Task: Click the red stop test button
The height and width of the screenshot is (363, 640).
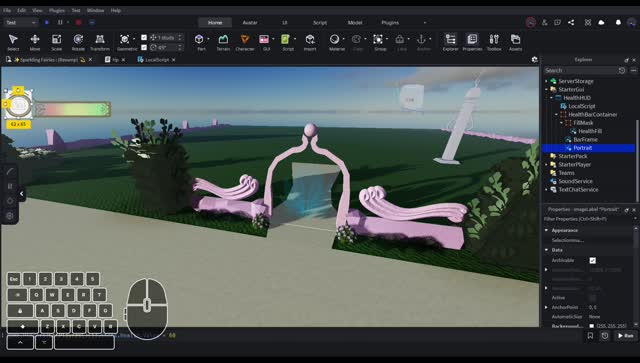Action: [x=78, y=22]
